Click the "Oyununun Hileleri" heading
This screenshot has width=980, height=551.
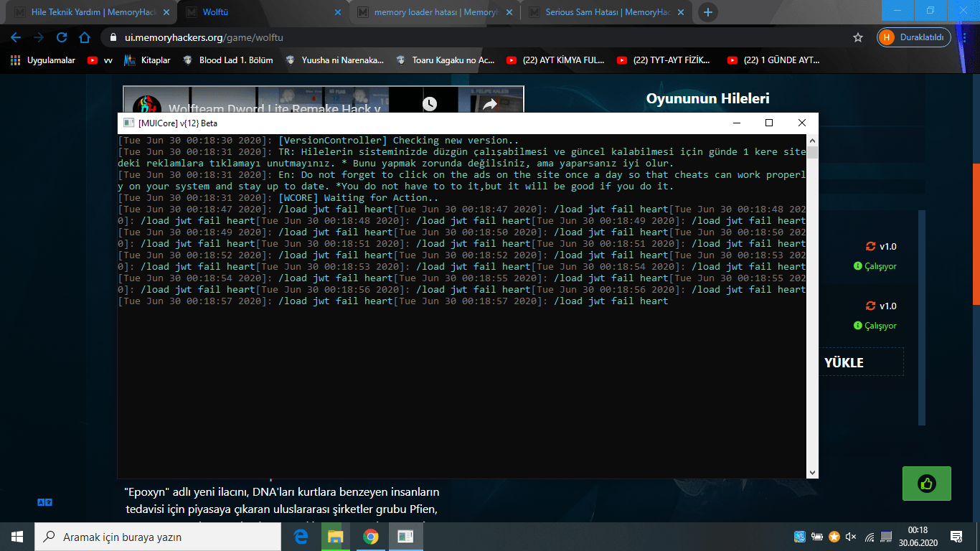click(x=707, y=98)
